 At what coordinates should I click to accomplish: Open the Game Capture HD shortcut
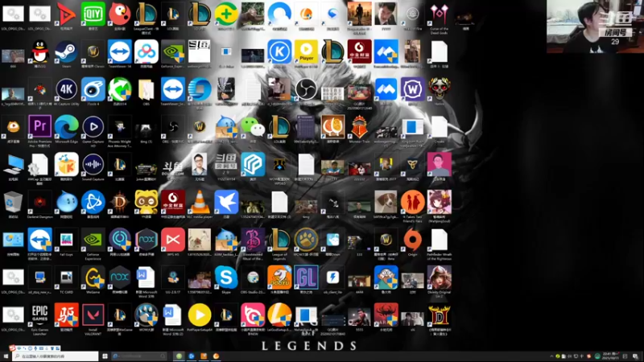click(93, 127)
